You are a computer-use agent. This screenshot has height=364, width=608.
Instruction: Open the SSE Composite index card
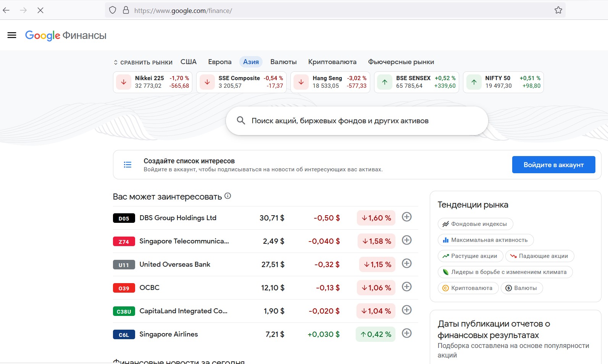click(241, 82)
